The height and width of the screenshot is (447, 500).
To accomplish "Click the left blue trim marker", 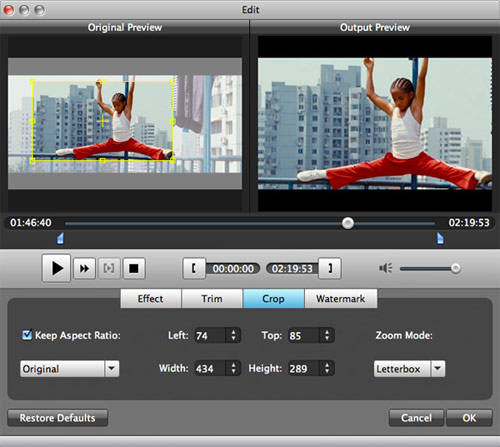I will tap(60, 239).
